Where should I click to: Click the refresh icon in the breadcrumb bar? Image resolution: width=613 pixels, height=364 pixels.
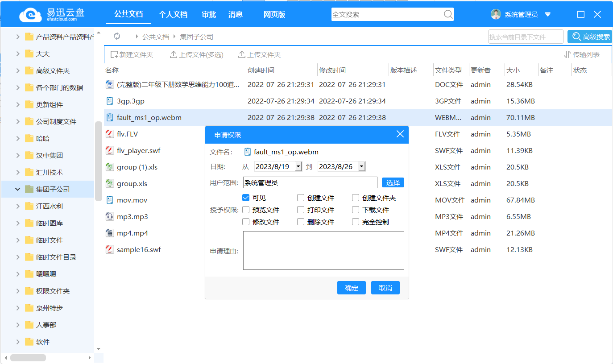pos(117,36)
